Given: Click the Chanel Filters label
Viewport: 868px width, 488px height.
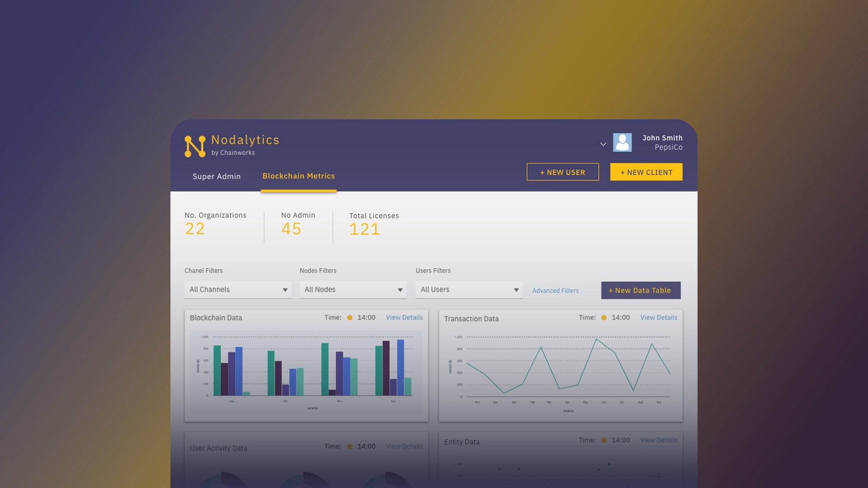Looking at the screenshot, I should (204, 271).
